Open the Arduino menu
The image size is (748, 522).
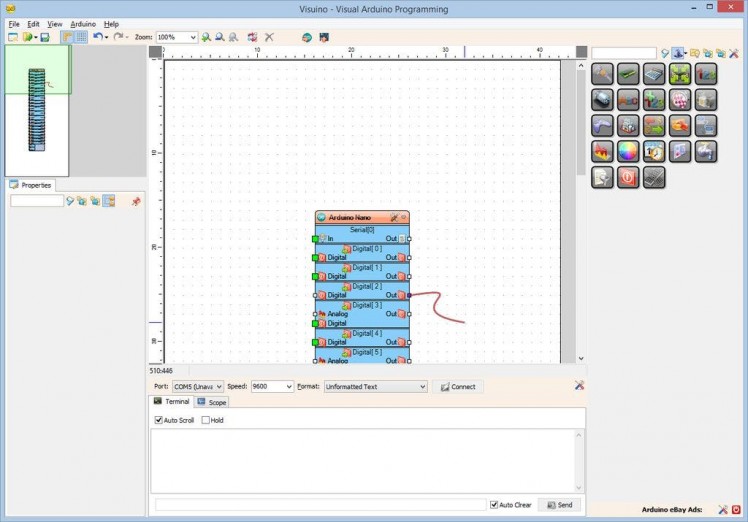[83, 23]
